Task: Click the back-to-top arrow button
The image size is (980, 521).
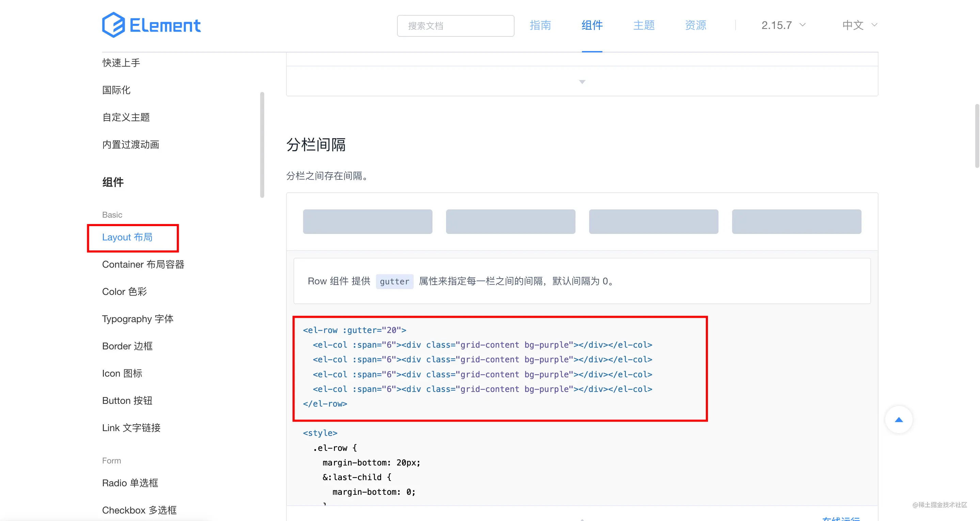Action: click(x=898, y=420)
